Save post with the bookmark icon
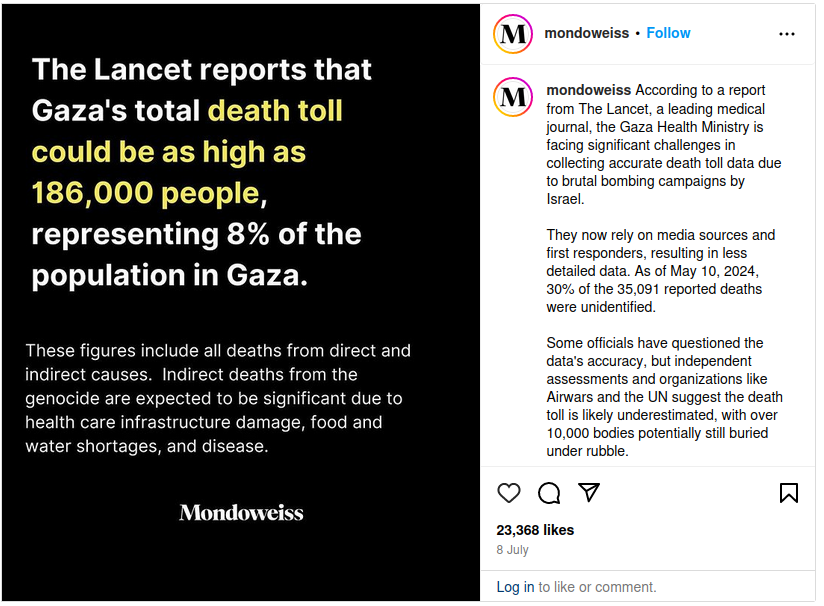 coord(788,493)
